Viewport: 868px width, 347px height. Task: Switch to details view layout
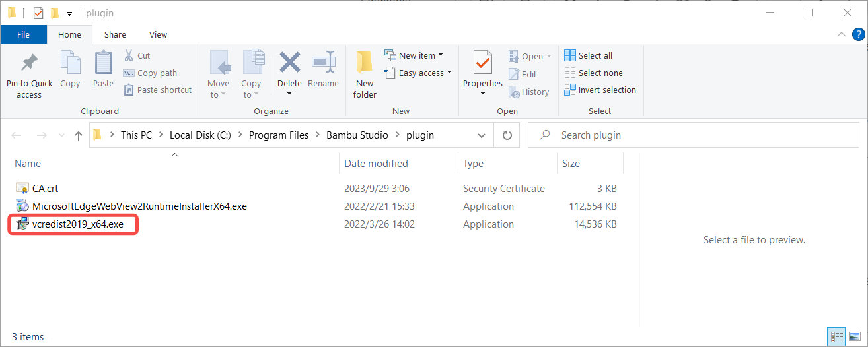[x=836, y=337]
